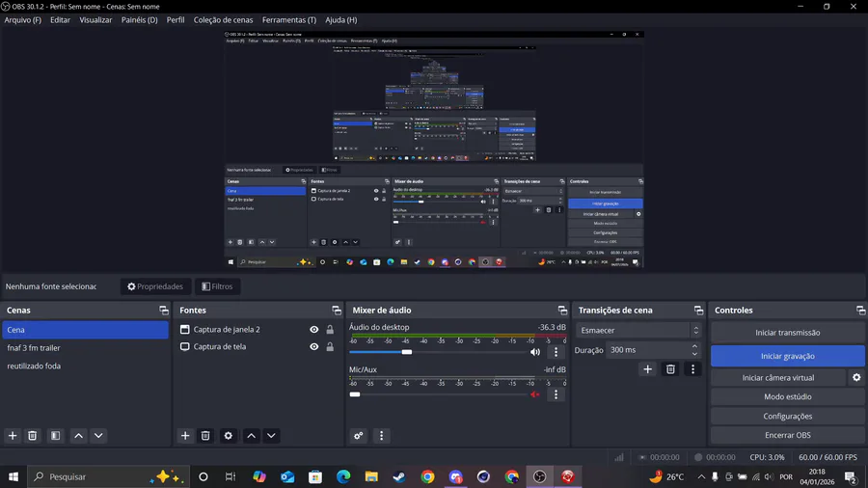Open Visualizar menu
Viewport: 868px width, 488px height.
tap(95, 20)
